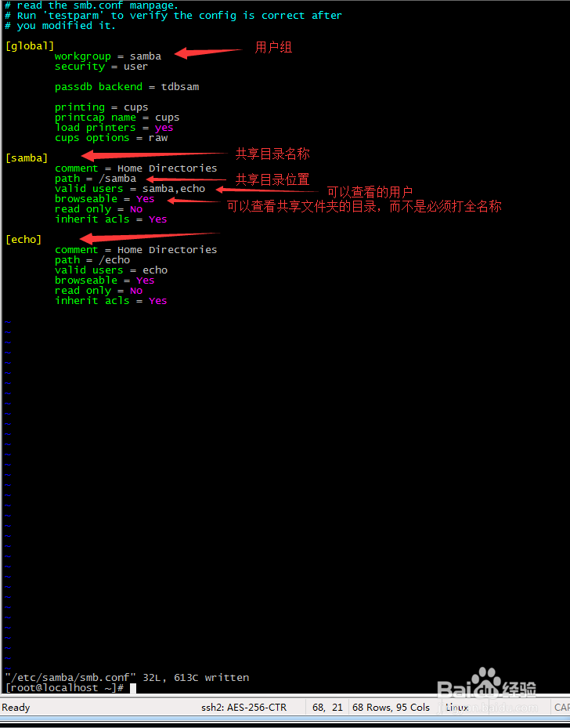The height and width of the screenshot is (728, 570).
Task: Click the red arrow pointing to [echo]
Action: coord(150,237)
